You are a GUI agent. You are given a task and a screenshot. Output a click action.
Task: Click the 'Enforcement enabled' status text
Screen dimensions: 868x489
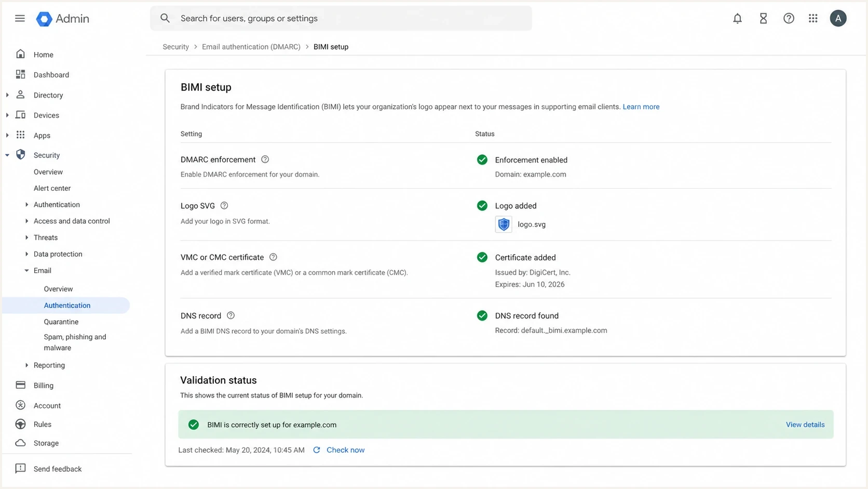point(531,160)
